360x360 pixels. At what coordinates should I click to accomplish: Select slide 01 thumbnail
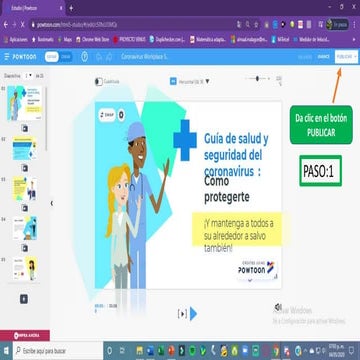pyautogui.click(x=25, y=103)
